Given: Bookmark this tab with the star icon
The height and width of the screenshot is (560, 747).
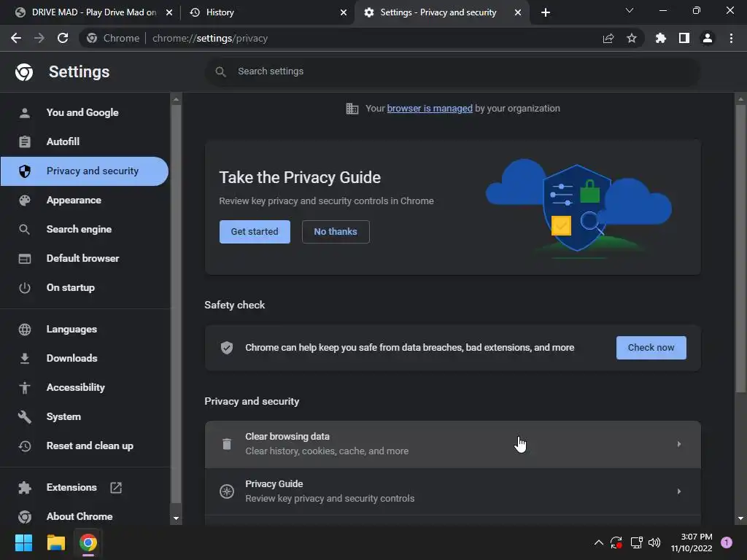Looking at the screenshot, I should 631,38.
